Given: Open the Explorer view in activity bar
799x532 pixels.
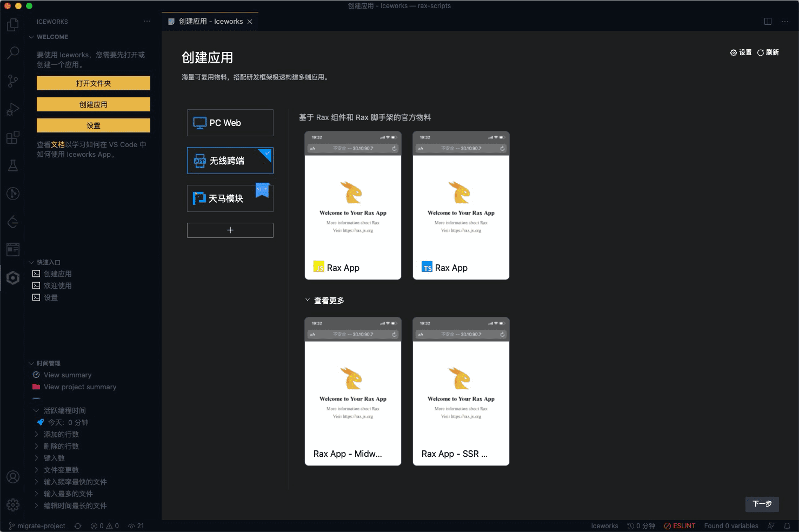Looking at the screenshot, I should click(x=13, y=25).
